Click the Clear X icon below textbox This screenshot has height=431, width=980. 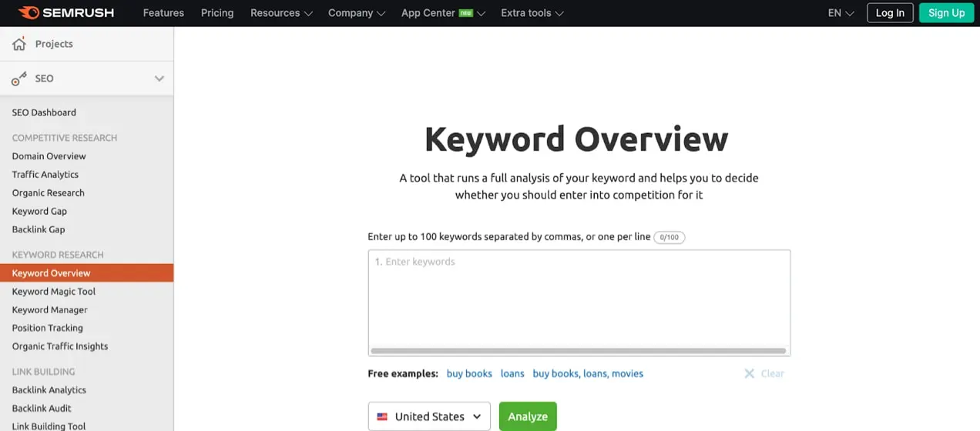point(749,373)
